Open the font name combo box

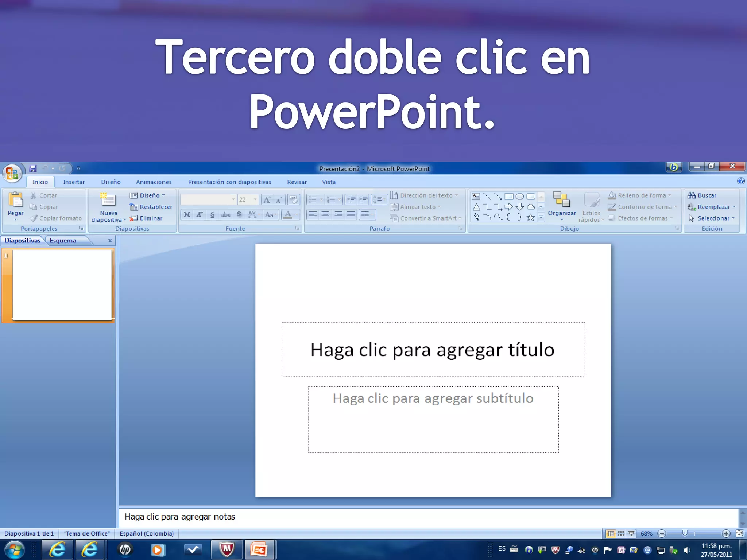click(x=208, y=199)
